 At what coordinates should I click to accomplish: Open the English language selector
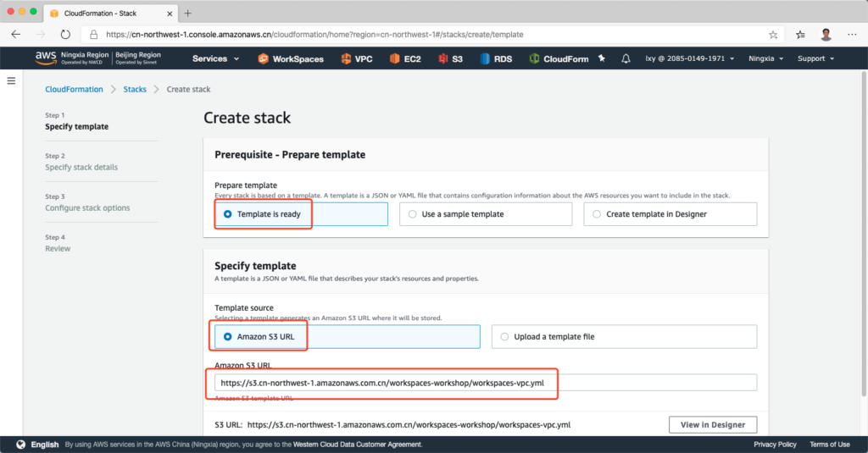(38, 445)
